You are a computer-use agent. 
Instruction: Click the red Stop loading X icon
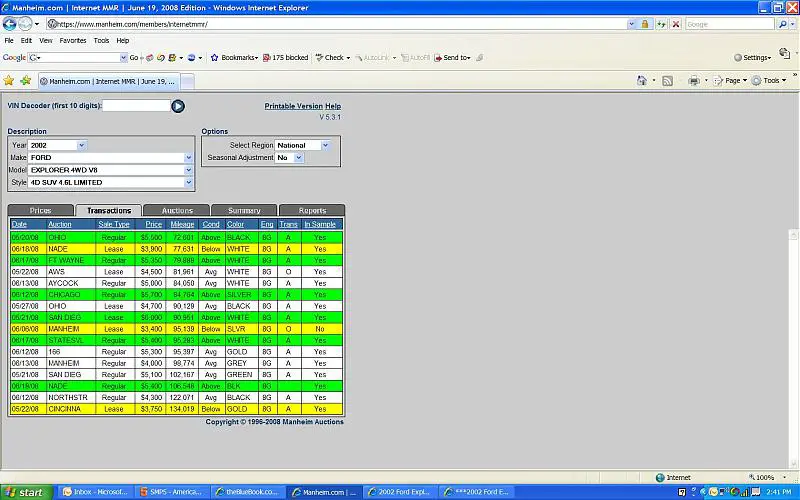click(x=676, y=24)
